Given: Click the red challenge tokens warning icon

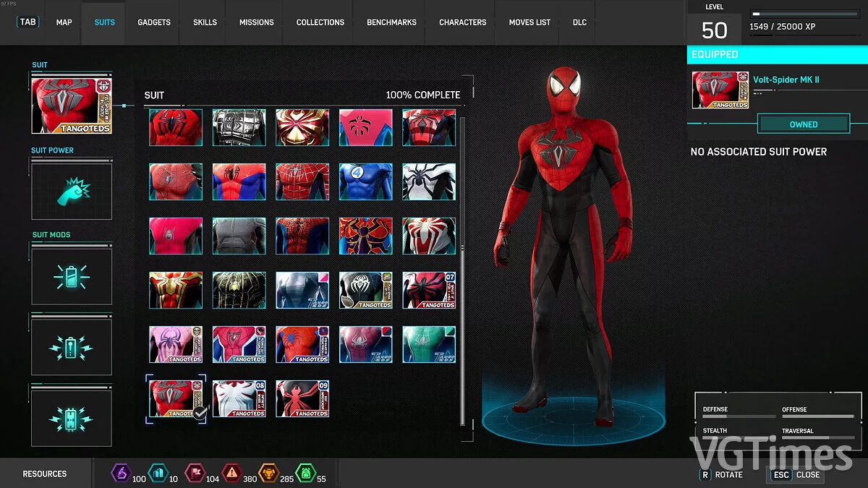Looking at the screenshot, I should 231,473.
